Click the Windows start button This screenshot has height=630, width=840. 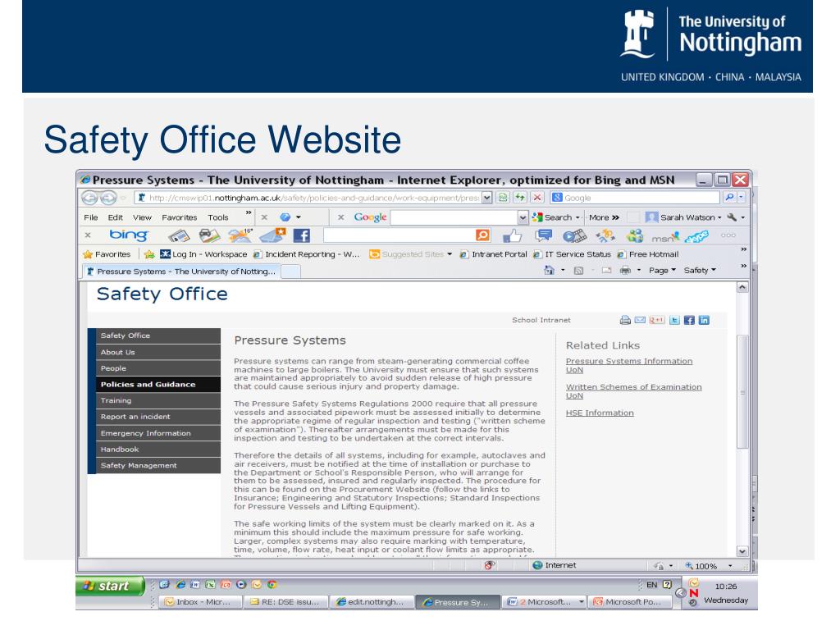(110, 586)
